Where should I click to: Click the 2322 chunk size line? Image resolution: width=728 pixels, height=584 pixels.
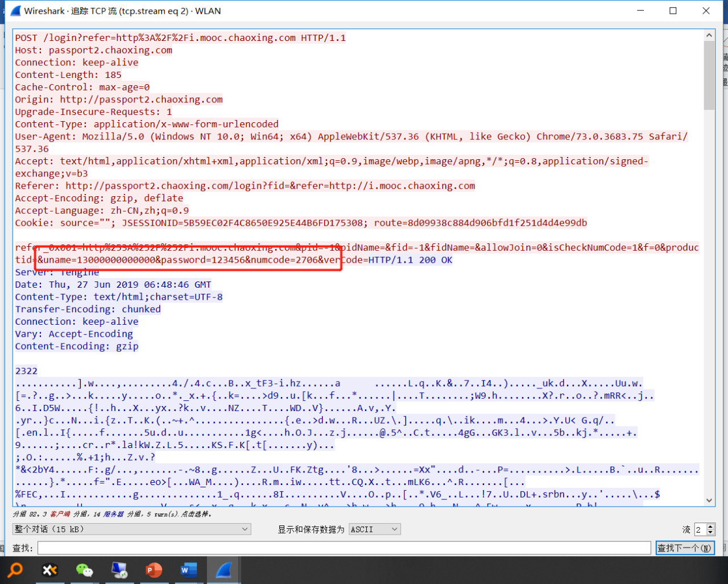point(26,371)
